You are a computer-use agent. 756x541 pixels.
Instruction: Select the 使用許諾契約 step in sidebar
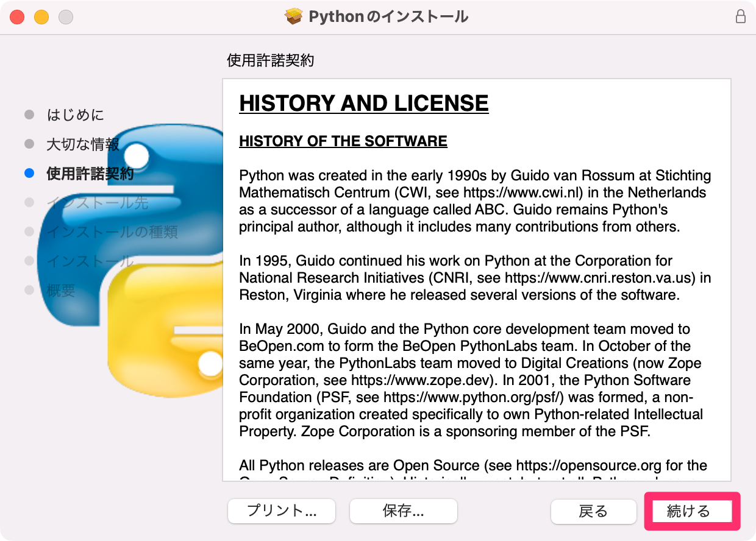(x=90, y=174)
